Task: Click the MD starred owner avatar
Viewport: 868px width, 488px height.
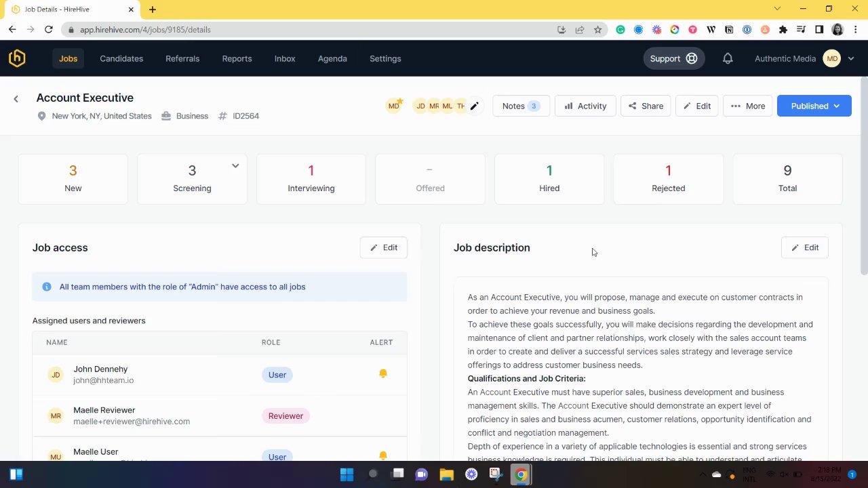Action: click(x=393, y=106)
